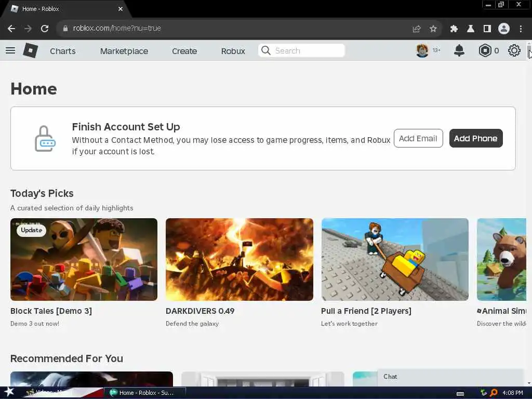The width and height of the screenshot is (532, 399).
Task: Open Animal Simulator title link
Action: pyautogui.click(x=501, y=311)
